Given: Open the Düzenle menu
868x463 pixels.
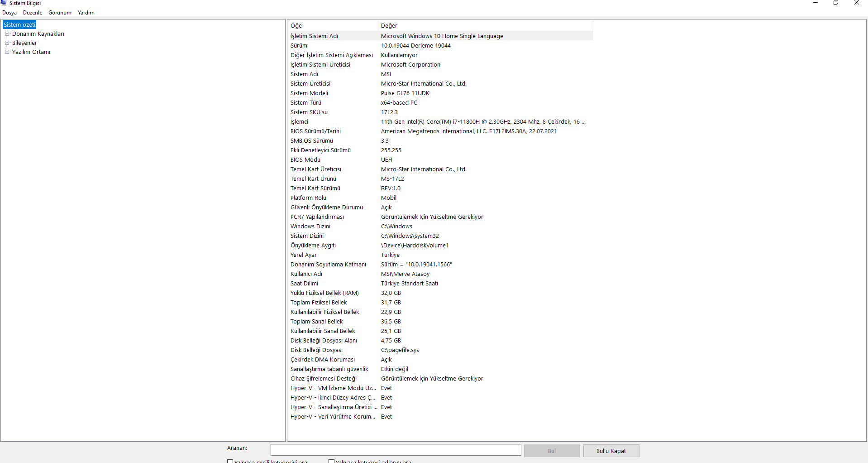Looking at the screenshot, I should tap(33, 13).
